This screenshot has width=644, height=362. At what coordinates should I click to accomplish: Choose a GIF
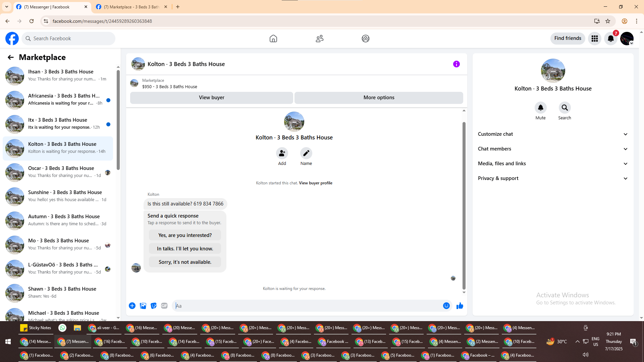coord(164,306)
